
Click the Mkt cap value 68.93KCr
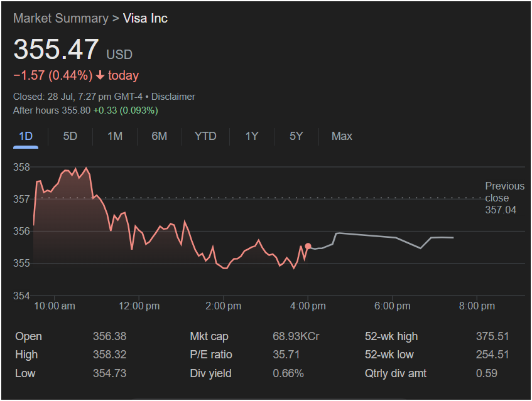pyautogui.click(x=296, y=336)
